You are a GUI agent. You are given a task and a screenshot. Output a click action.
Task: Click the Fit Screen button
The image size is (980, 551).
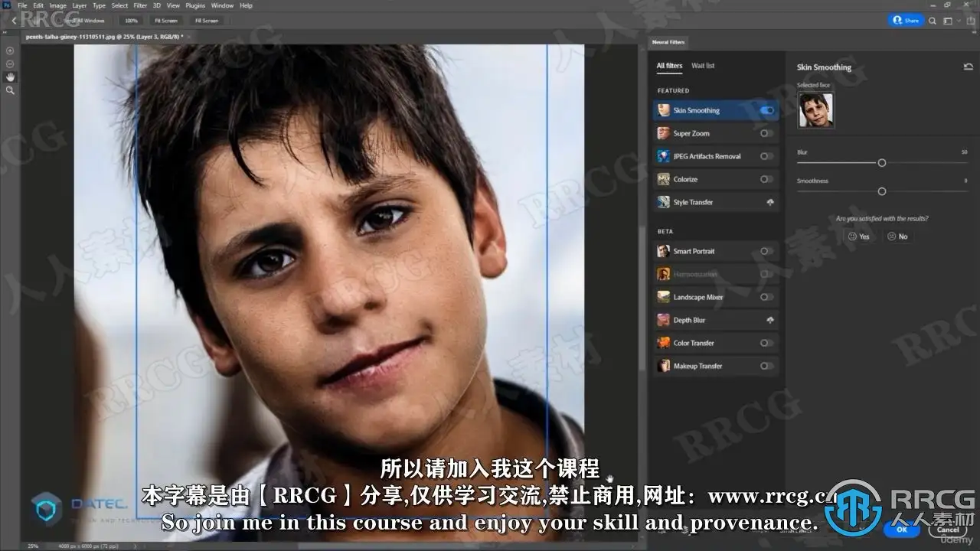(165, 21)
